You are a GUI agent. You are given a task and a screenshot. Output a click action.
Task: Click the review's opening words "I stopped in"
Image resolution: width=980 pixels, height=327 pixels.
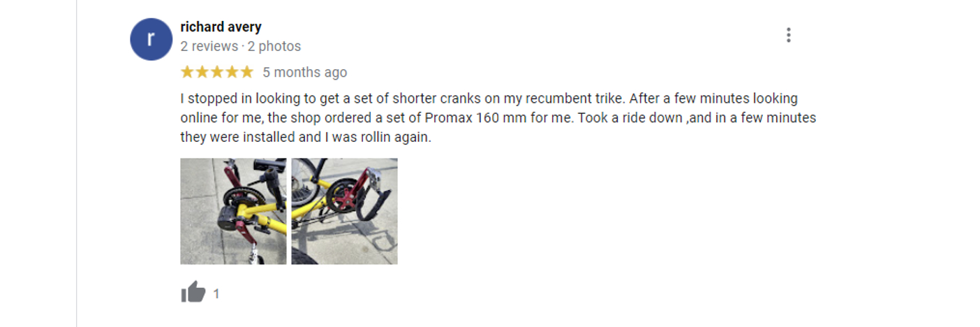click(x=212, y=99)
